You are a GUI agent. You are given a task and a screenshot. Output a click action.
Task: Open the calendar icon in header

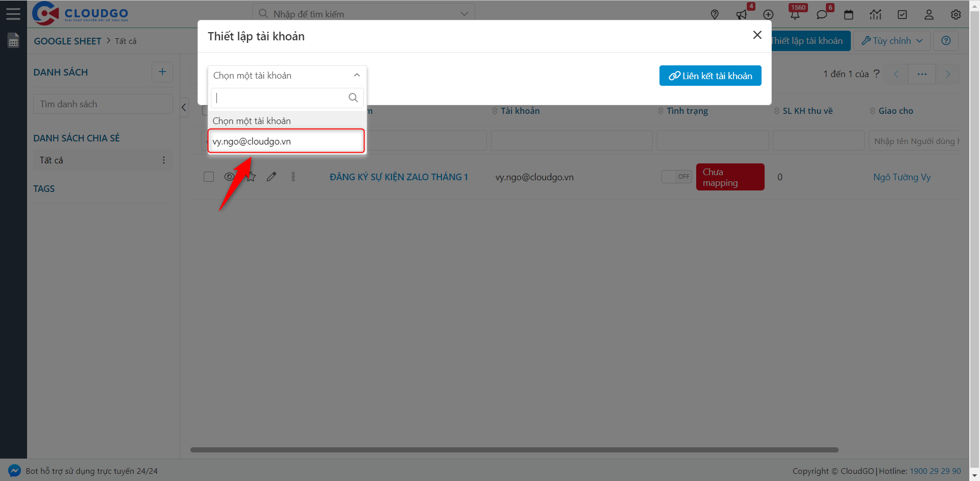(849, 14)
